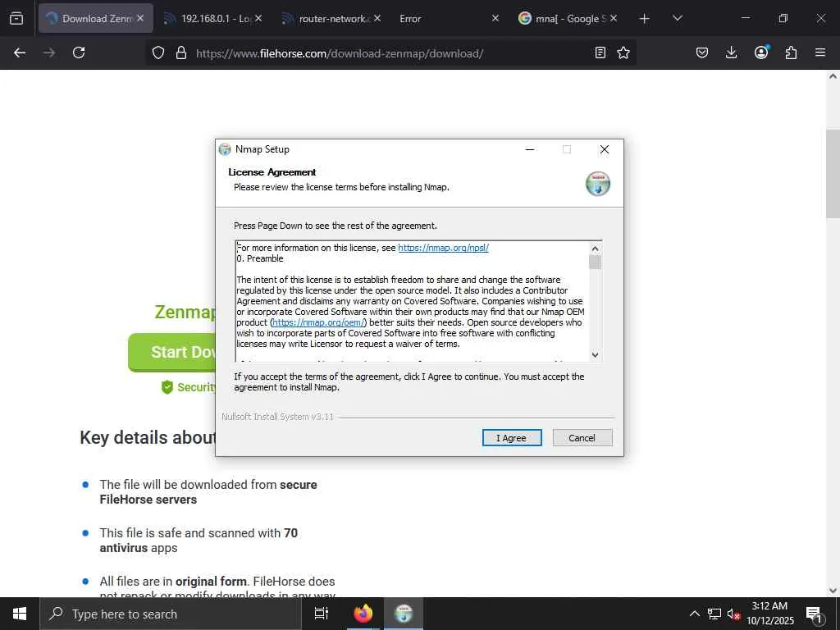Click the Start Download button on FileHorse page
Screen dimensions: 840x630
[x=172, y=352]
